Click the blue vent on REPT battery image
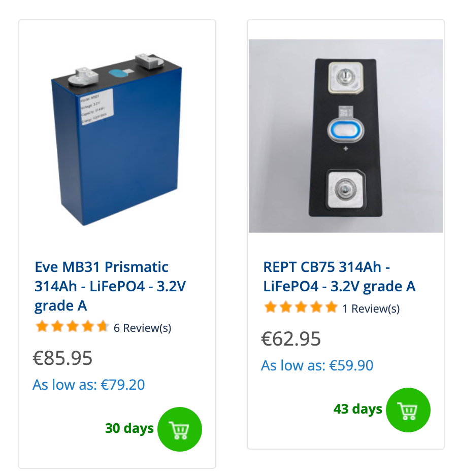This screenshot has height=476, width=459. [346, 130]
